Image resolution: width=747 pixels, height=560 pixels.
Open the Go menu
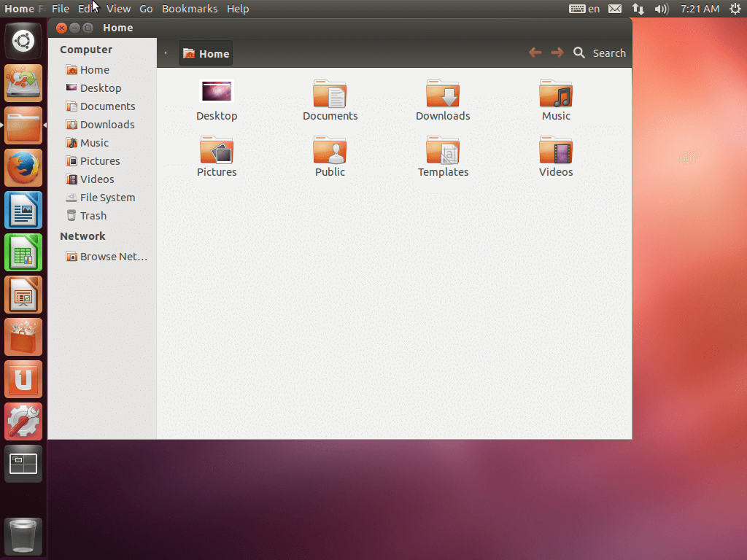[x=146, y=9]
